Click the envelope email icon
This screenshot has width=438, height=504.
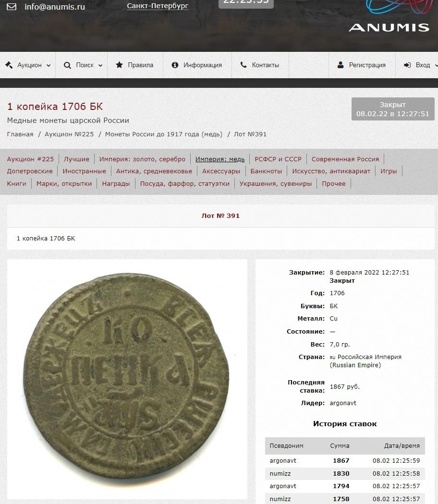tap(12, 6)
